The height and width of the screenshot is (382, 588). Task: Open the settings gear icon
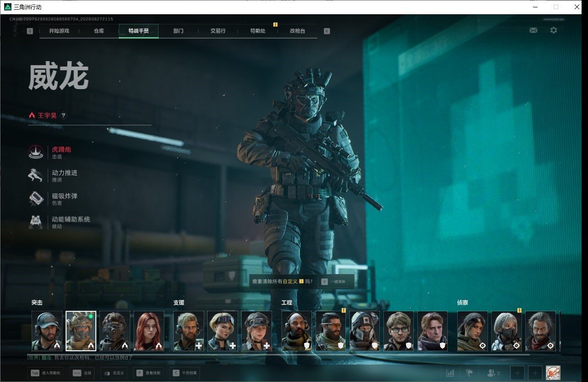(x=554, y=30)
